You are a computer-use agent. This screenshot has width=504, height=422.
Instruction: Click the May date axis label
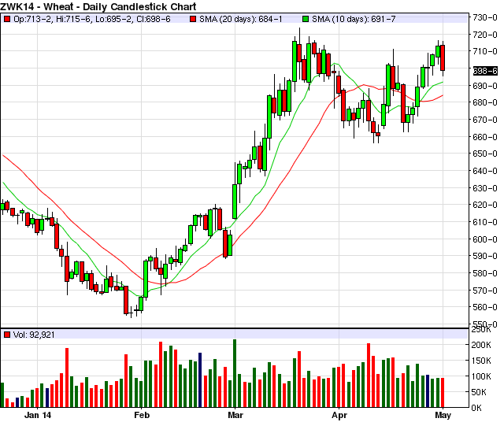pos(443,415)
